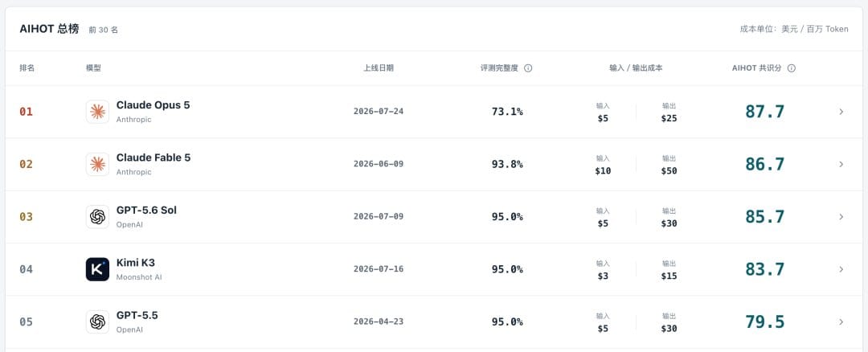Viewport: 868px width, 352px height.
Task: Click rank number 04
Action: tap(26, 269)
